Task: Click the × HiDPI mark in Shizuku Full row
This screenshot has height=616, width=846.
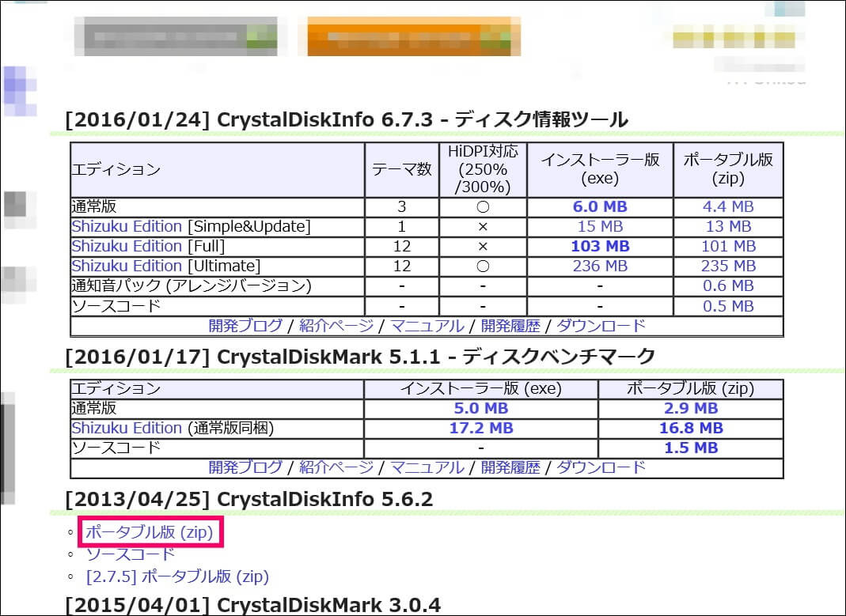Action: tap(483, 247)
